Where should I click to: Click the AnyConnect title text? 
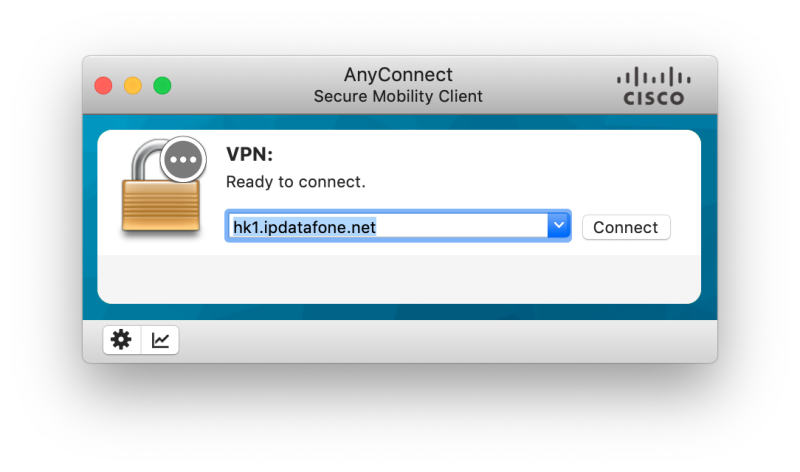click(398, 74)
